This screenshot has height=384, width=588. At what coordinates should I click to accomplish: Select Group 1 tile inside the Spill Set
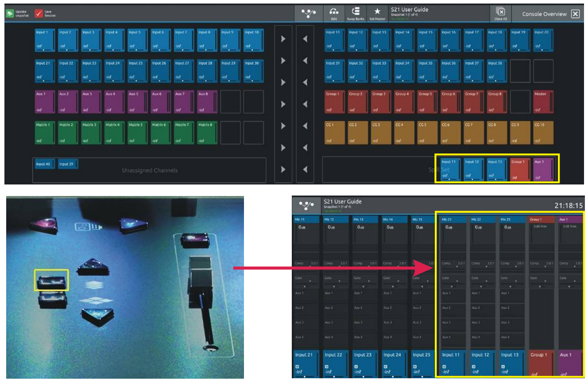[x=520, y=169]
